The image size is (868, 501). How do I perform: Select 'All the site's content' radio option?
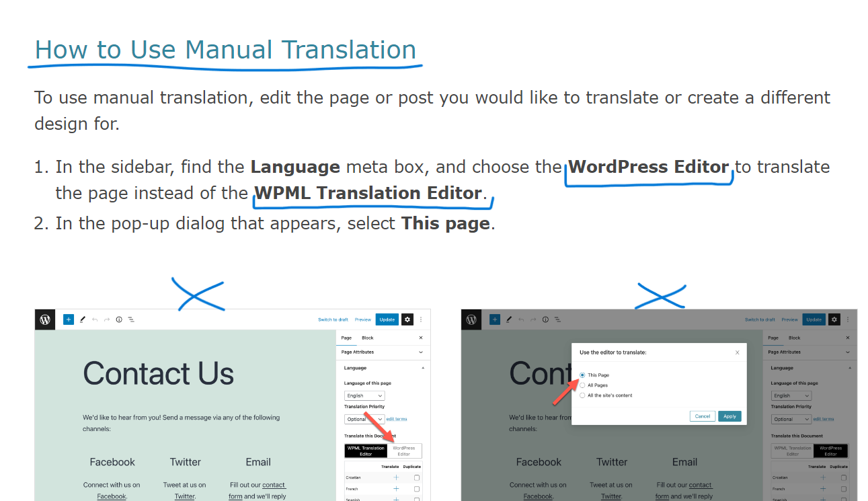pyautogui.click(x=582, y=395)
